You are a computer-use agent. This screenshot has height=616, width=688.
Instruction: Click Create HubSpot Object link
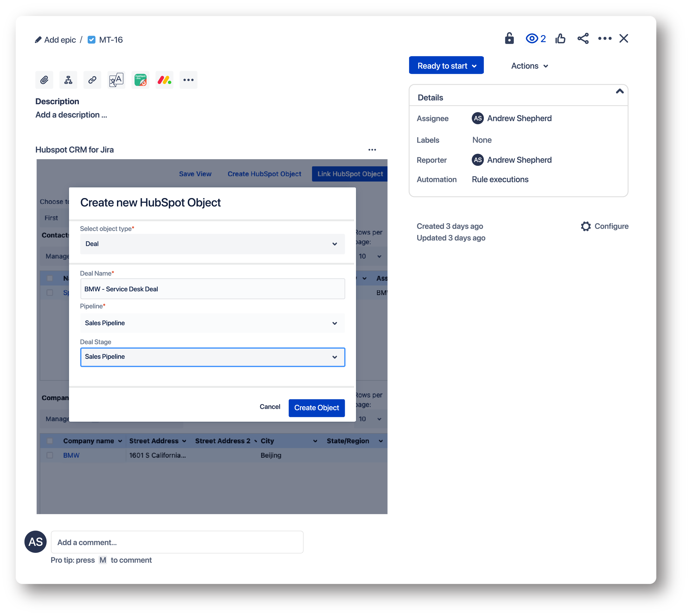[x=264, y=174]
